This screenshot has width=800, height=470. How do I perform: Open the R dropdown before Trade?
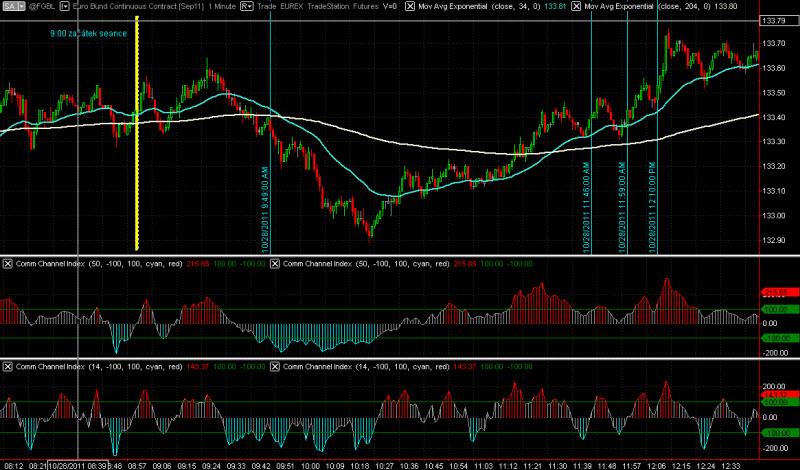pyautogui.click(x=247, y=6)
